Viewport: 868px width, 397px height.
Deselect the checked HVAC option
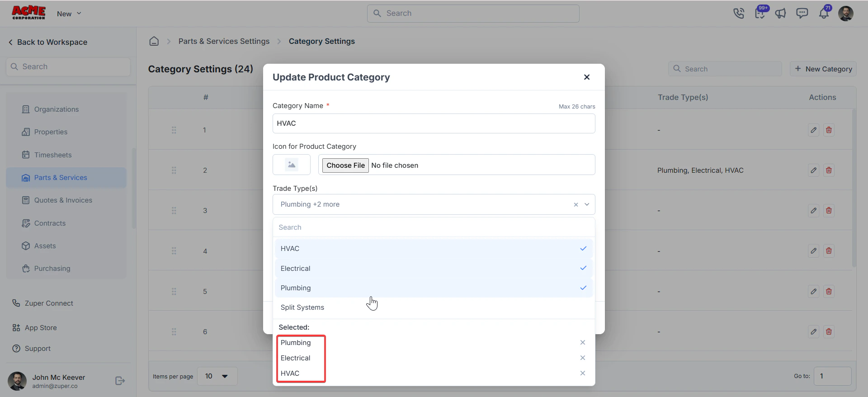click(434, 249)
